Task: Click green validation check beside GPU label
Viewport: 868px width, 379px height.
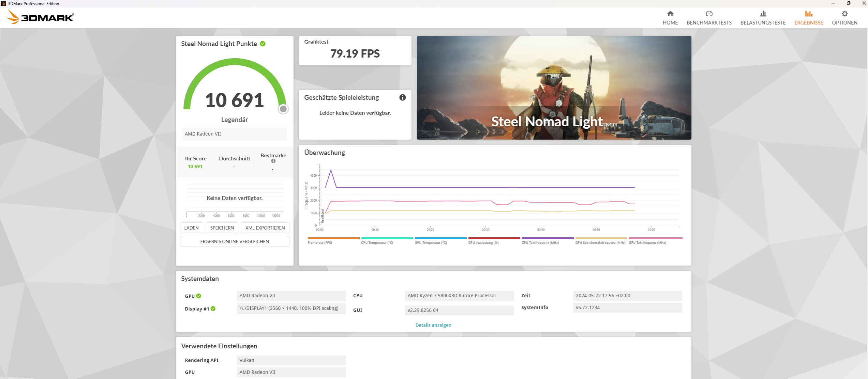Action: pos(199,296)
